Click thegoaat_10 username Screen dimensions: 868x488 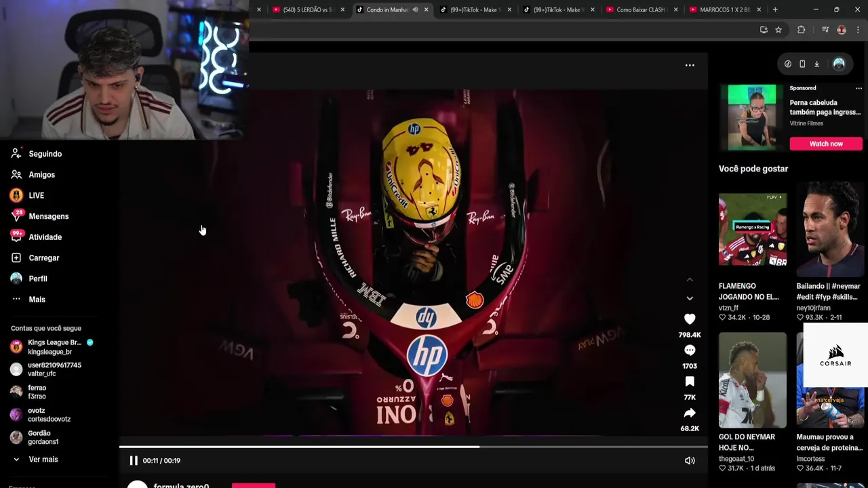point(736,459)
